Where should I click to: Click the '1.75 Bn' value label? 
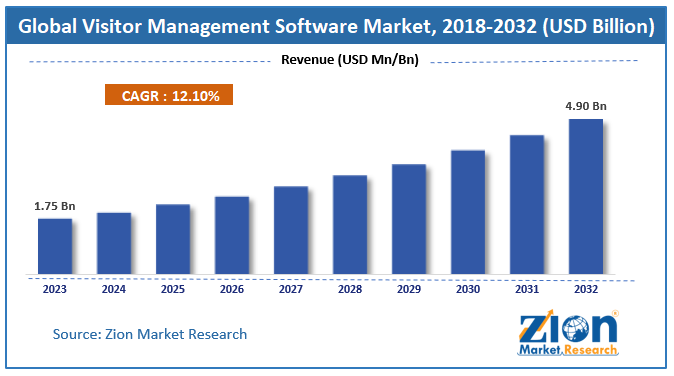pos(55,206)
